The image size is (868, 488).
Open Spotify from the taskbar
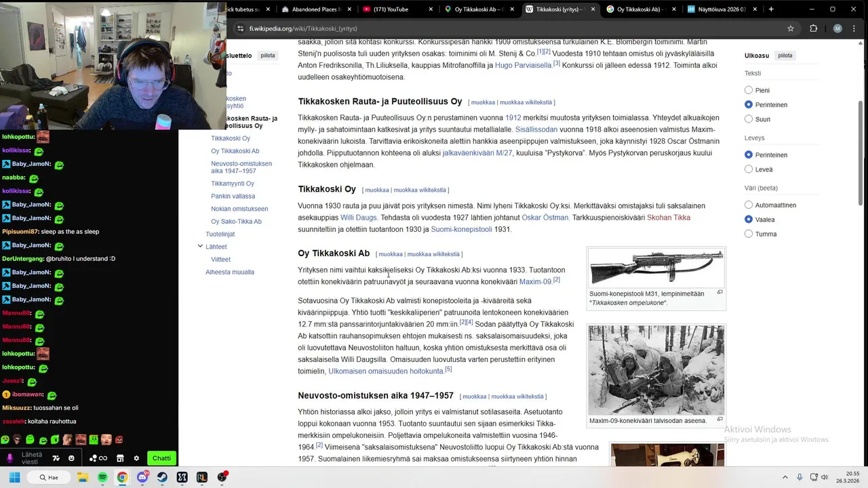(x=102, y=477)
